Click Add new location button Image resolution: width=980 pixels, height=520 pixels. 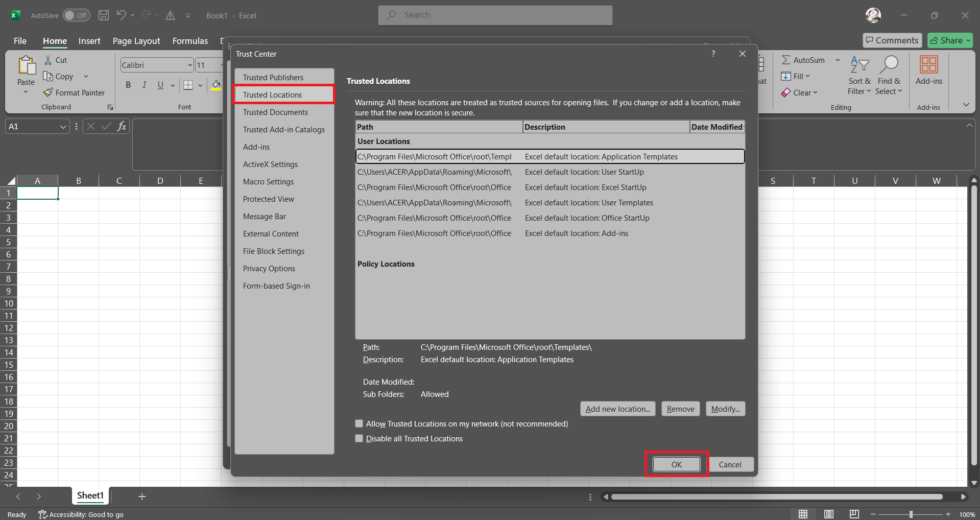618,409
